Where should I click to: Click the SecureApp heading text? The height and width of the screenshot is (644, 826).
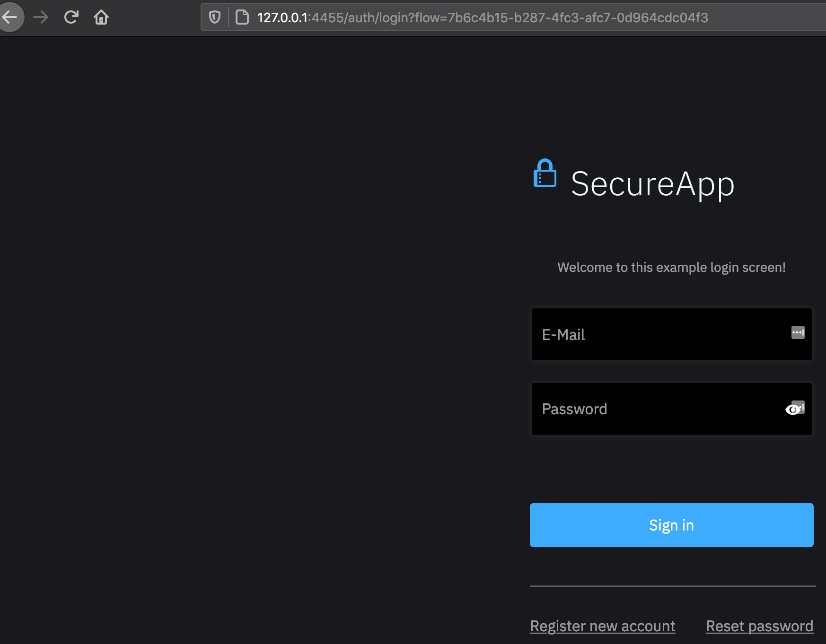pos(653,184)
